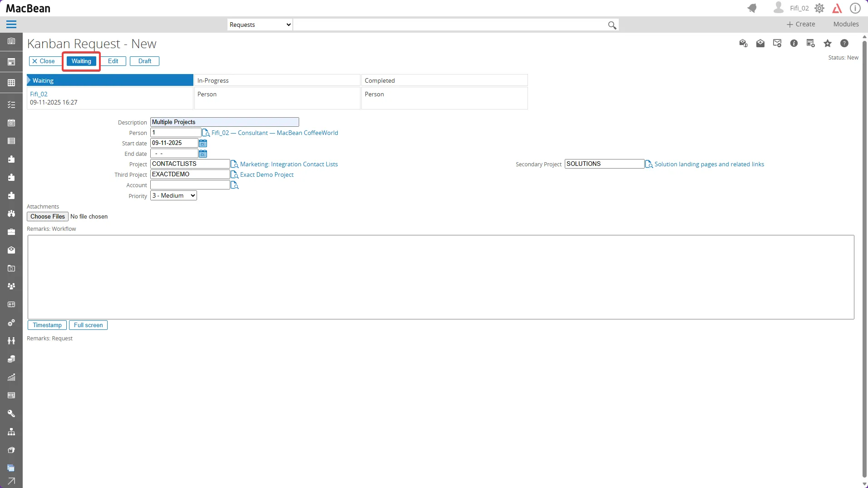Click the Account field lookup icon

point(234,185)
